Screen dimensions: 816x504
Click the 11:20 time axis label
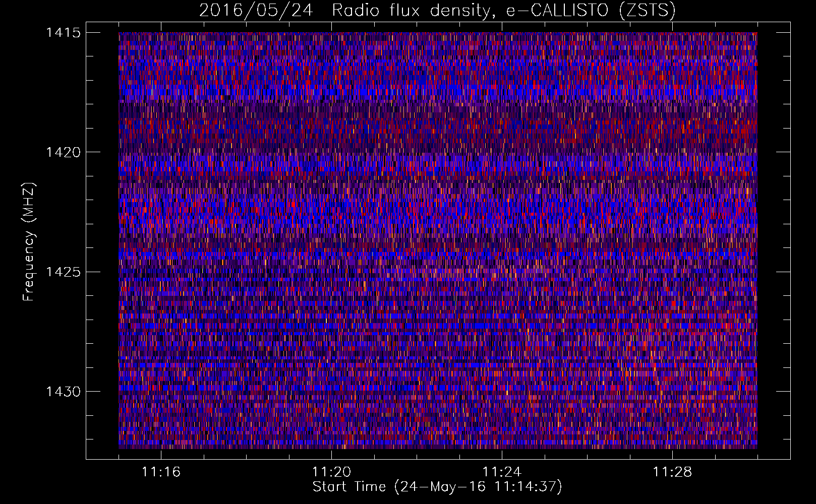(331, 472)
